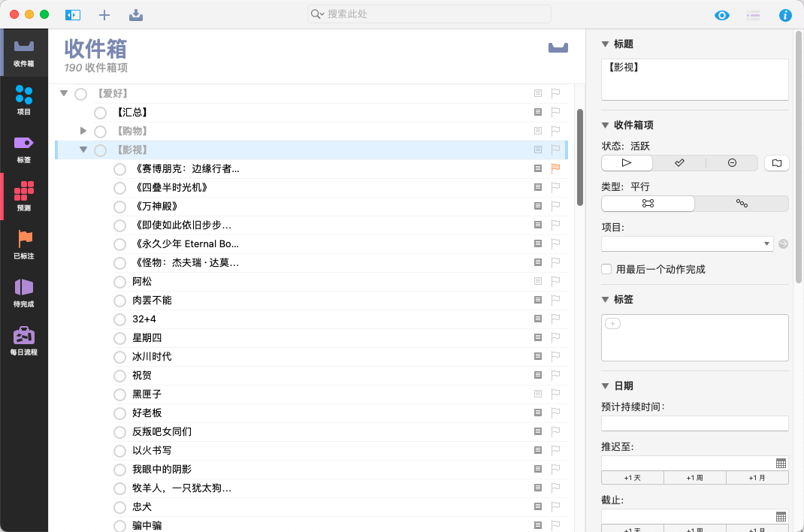The height and width of the screenshot is (532, 804).
Task: Open the 预测 perspective tab
Action: click(24, 196)
